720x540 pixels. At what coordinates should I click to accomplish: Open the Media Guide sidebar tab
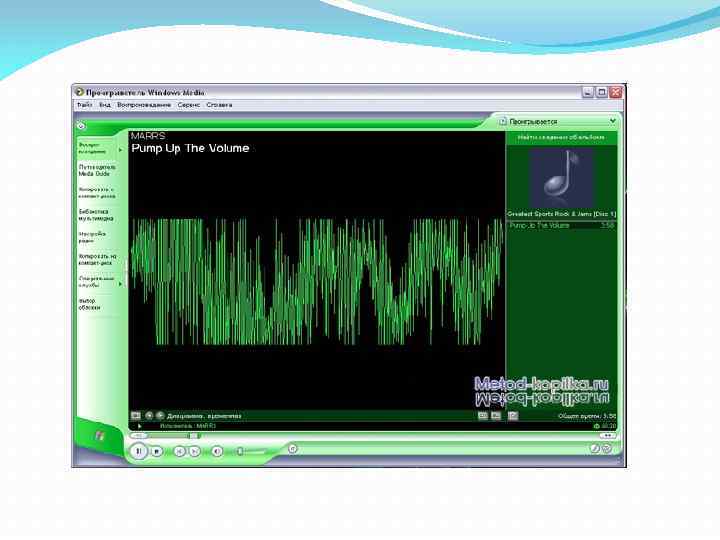(97, 170)
